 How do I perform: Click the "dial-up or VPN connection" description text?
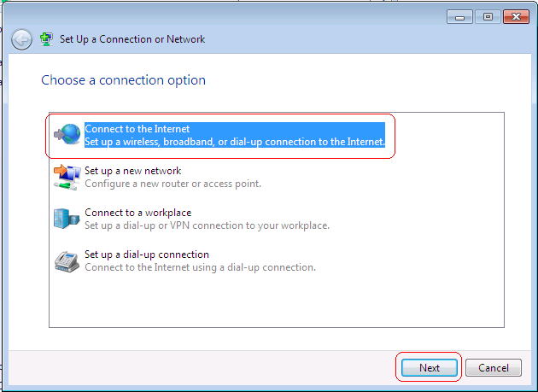pyautogui.click(x=207, y=225)
